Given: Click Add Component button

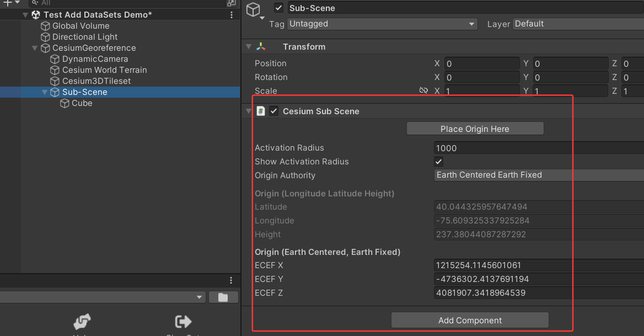Looking at the screenshot, I should [x=470, y=321].
